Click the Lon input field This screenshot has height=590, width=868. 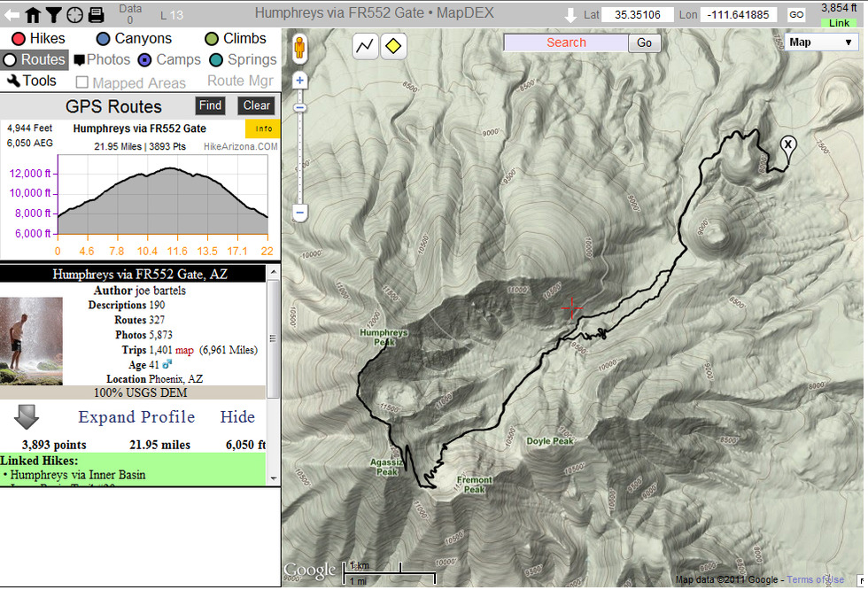click(739, 15)
